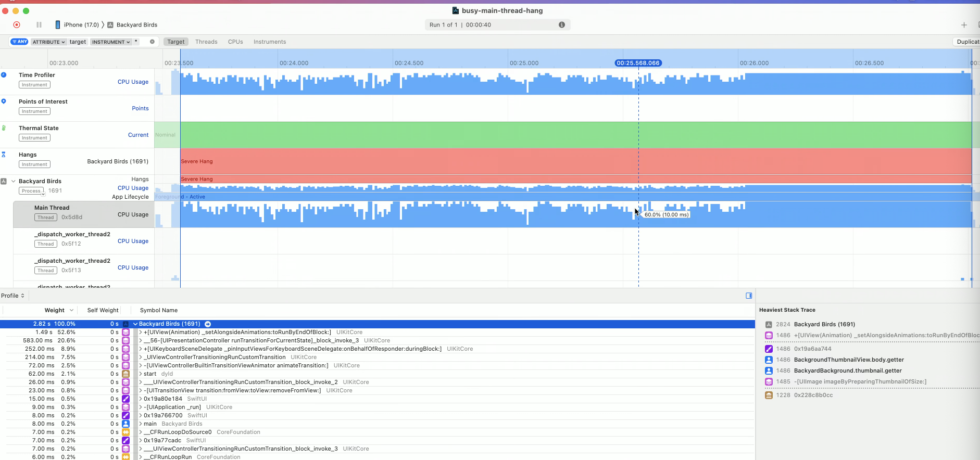Click CoreFoundation icon on __CFRunLoopDoSource0 row
980x460 pixels.
125,432
